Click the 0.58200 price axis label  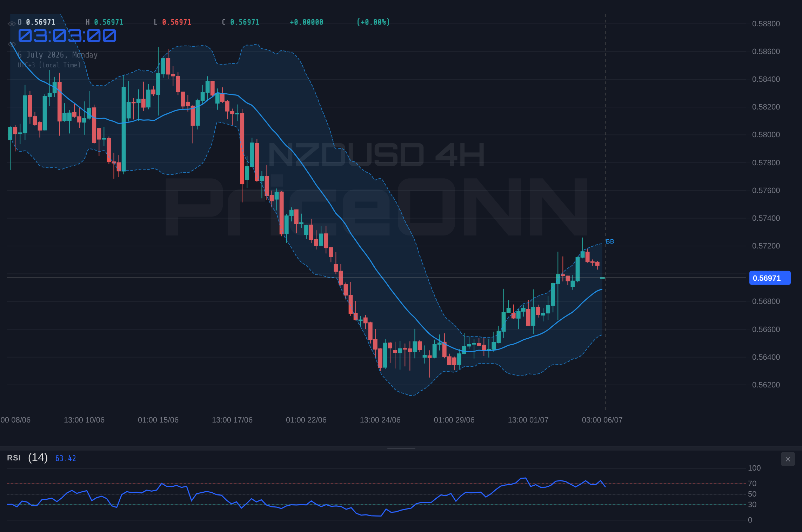point(766,107)
